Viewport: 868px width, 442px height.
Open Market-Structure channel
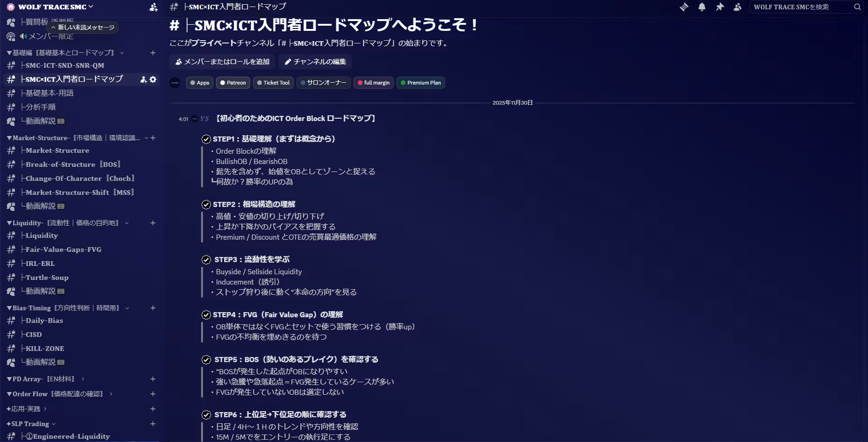point(81,150)
